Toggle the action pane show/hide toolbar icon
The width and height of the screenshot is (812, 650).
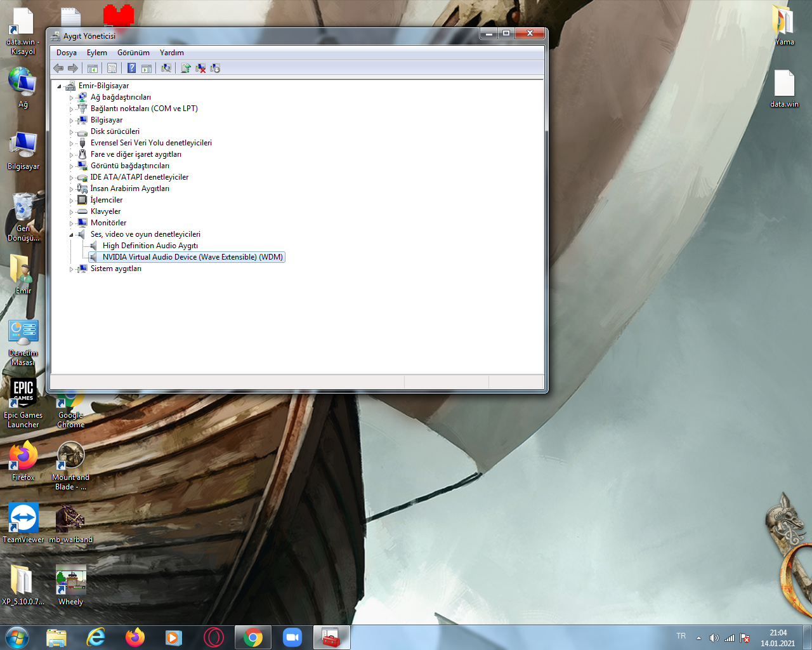click(x=147, y=68)
